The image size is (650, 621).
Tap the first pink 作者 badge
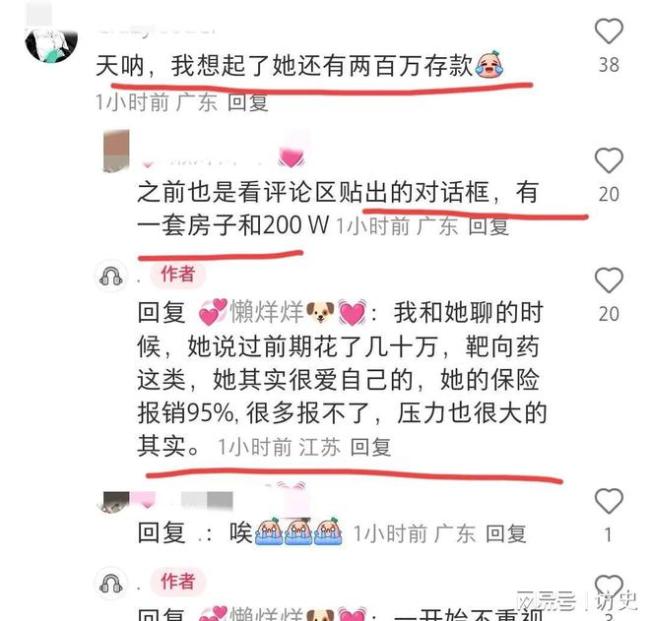178,274
